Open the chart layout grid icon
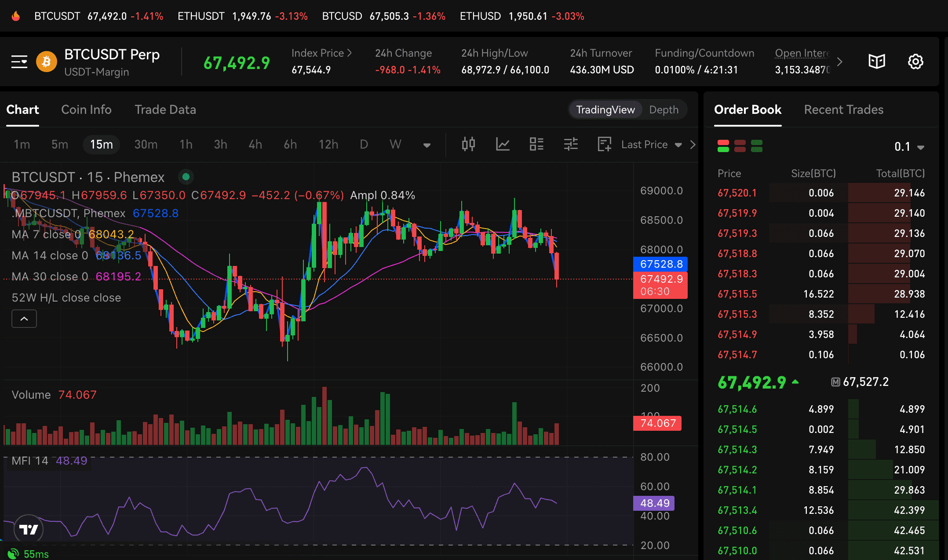Image resolution: width=948 pixels, height=560 pixels. click(536, 144)
